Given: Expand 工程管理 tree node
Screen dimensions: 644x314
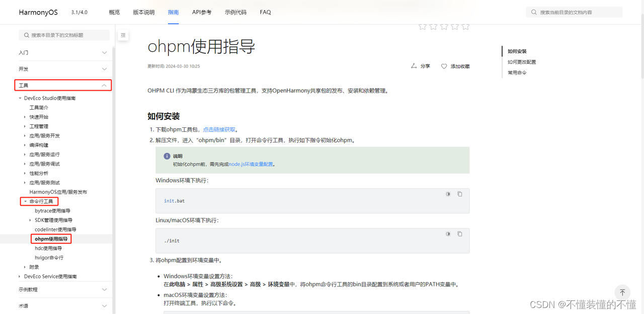Looking at the screenshot, I should point(25,126).
